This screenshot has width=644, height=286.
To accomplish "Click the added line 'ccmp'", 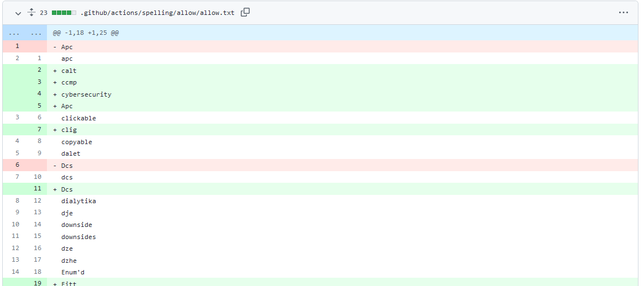I will click(69, 83).
